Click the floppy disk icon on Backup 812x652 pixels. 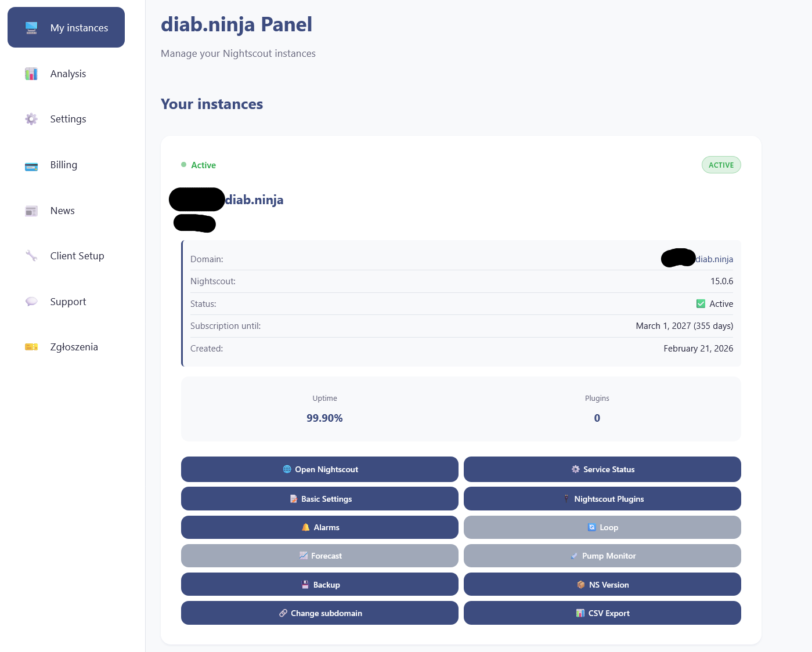click(305, 585)
